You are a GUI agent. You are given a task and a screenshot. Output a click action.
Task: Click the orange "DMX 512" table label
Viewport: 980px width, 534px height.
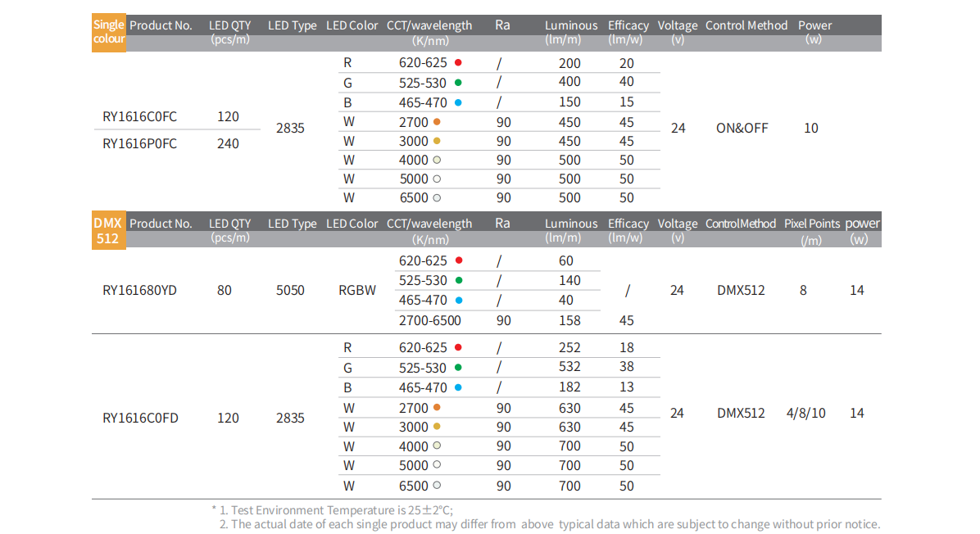click(108, 231)
